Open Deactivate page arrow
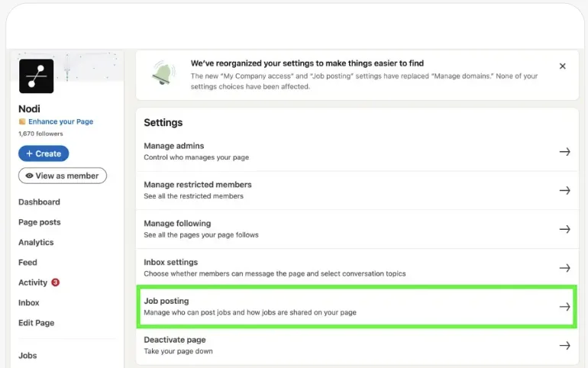This screenshot has width=588, height=368. (565, 345)
